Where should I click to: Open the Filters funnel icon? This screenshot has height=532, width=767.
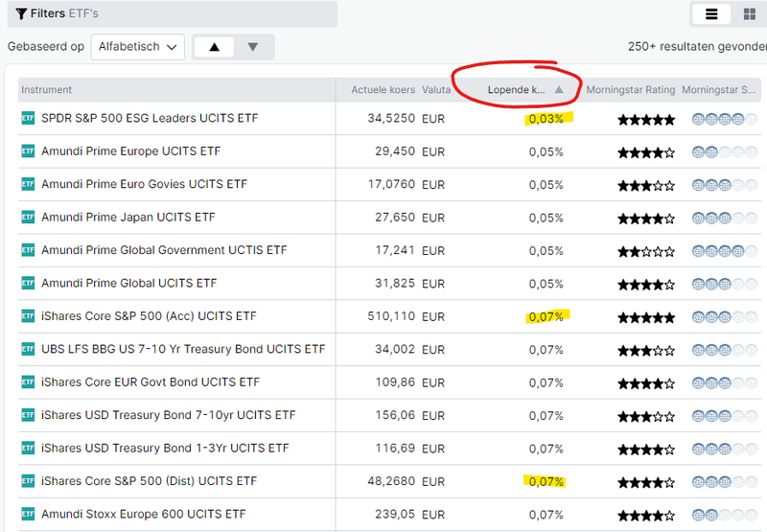coord(21,14)
